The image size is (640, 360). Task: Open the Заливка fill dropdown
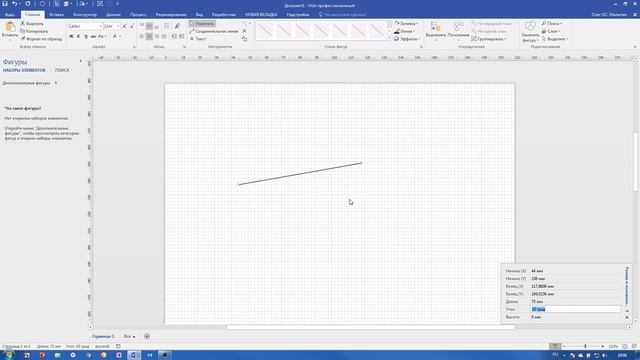click(406, 24)
